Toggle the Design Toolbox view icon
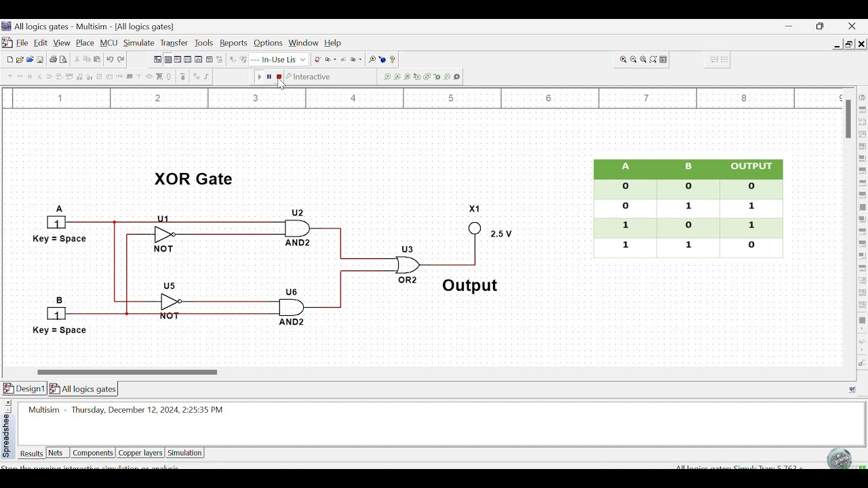This screenshot has width=868, height=488. [x=157, y=60]
